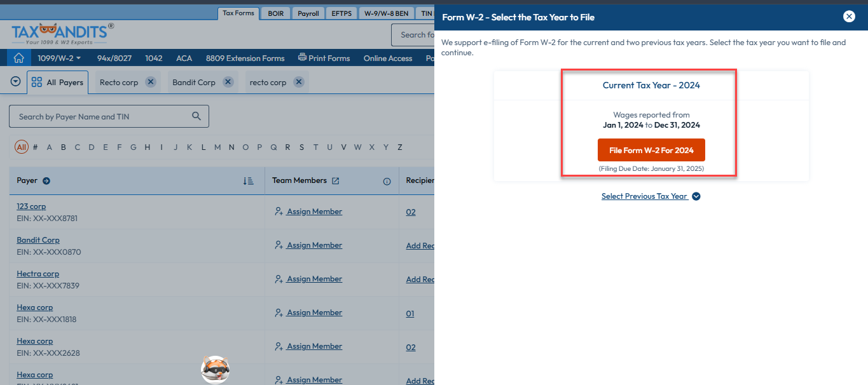The width and height of the screenshot is (868, 385).
Task: Filter payers by the # symbol
Action: pyautogui.click(x=36, y=147)
